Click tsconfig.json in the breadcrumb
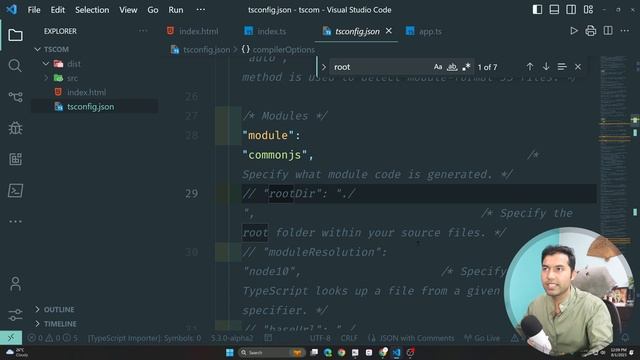 pyautogui.click(x=206, y=50)
